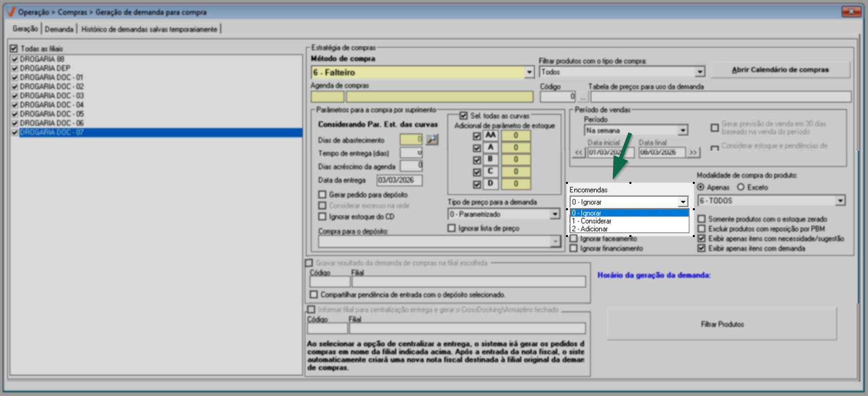Click the Filtrar Produtos button
Screen dimensions: 868x396
(722, 324)
